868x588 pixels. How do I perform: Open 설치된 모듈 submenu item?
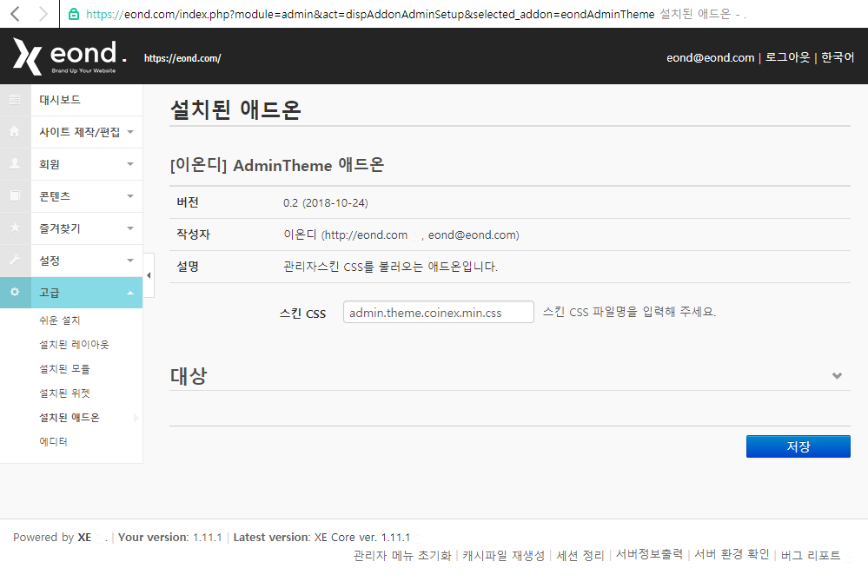[64, 369]
